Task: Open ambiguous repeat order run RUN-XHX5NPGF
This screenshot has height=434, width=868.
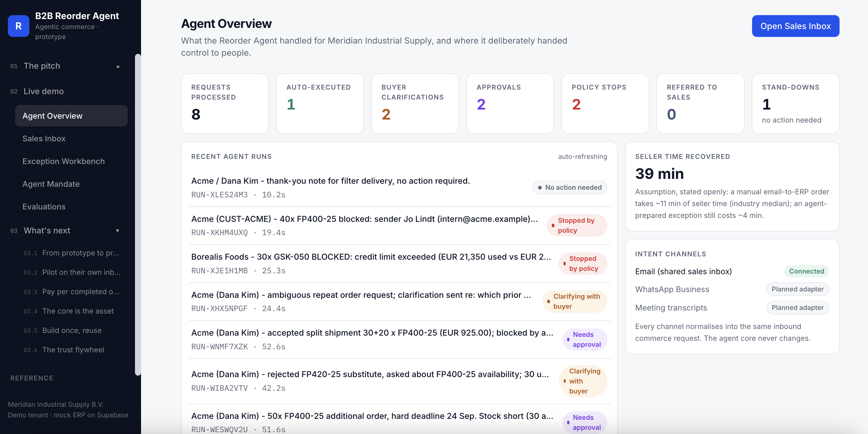Action: 399,301
